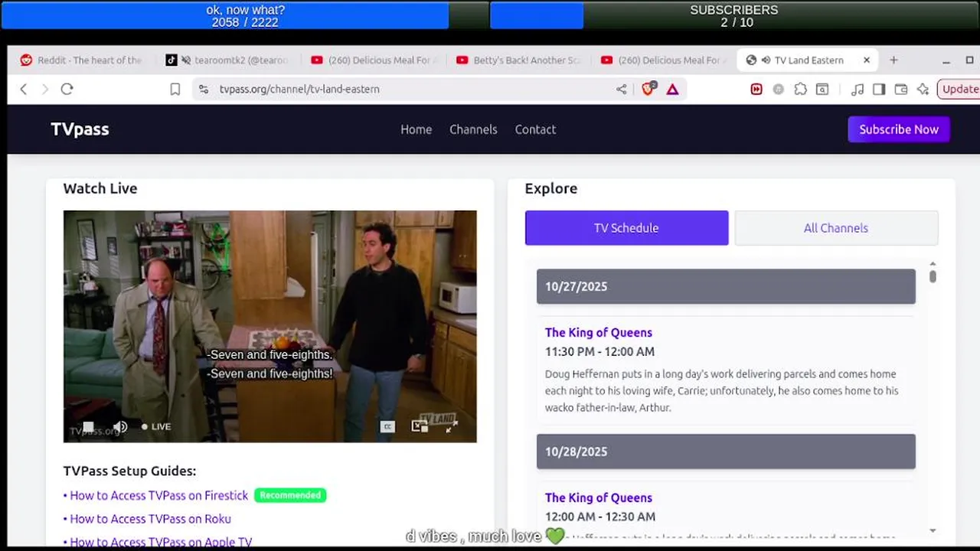Open the Extensions puzzle icon
The height and width of the screenshot is (551, 980).
(x=800, y=89)
